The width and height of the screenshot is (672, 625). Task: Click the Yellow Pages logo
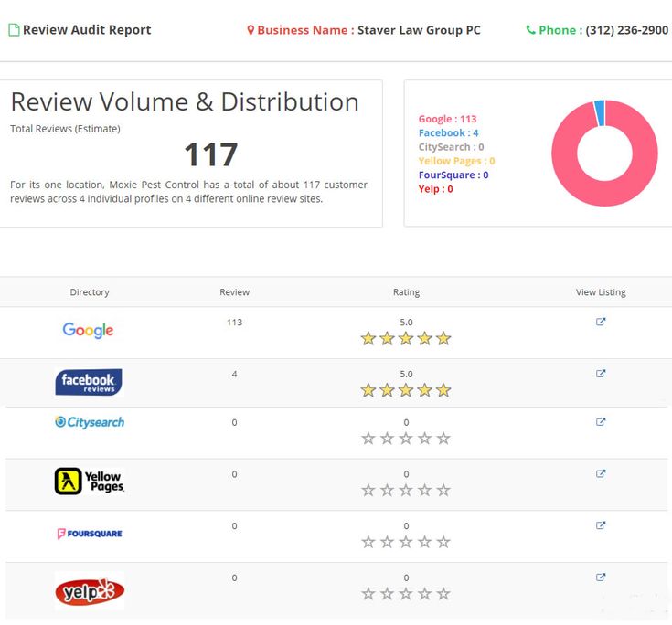(90, 481)
